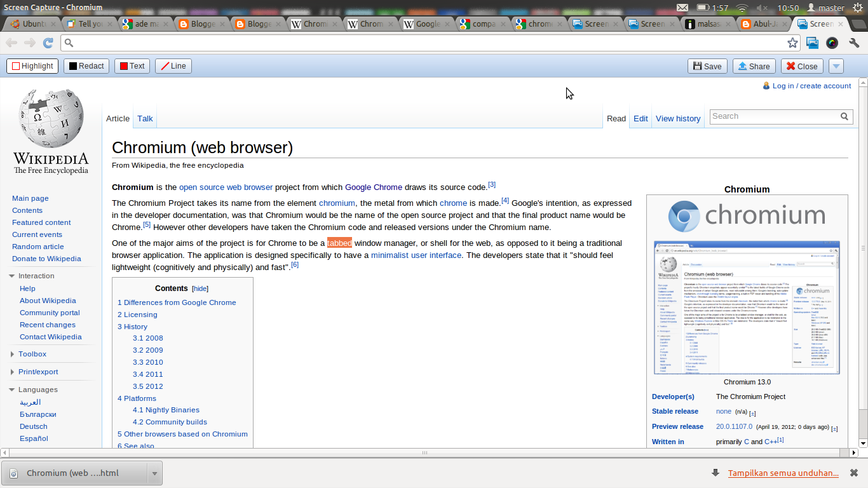868x488 pixels.
Task: Share the screen capture
Action: point(753,66)
